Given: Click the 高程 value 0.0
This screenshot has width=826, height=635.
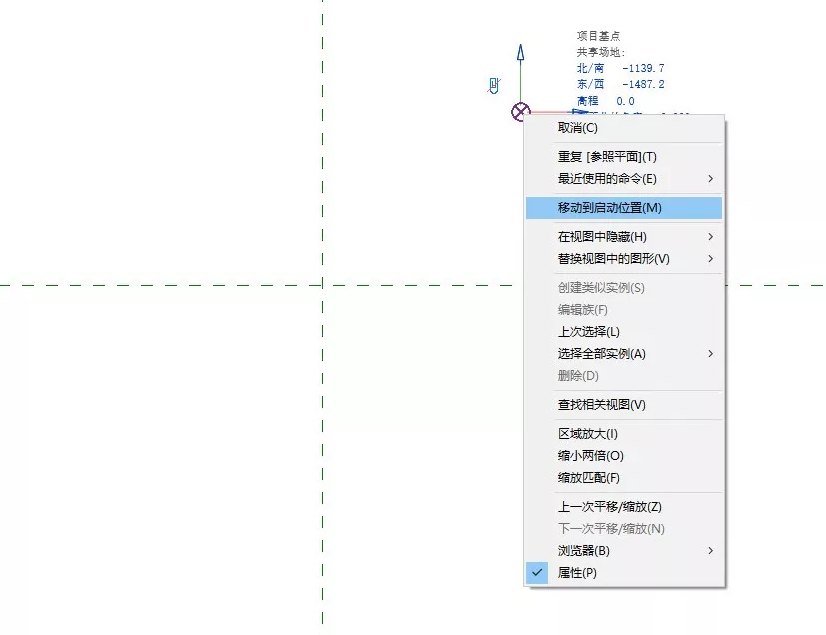Looking at the screenshot, I should (625, 101).
